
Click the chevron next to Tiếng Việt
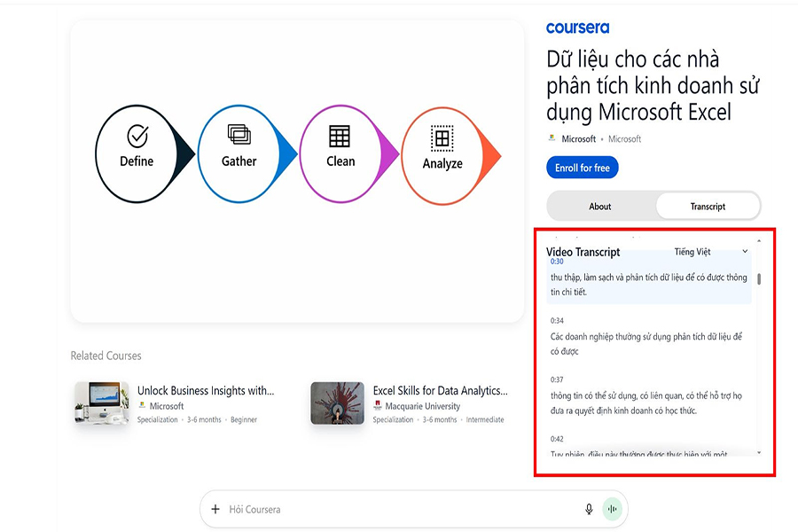[x=745, y=252]
